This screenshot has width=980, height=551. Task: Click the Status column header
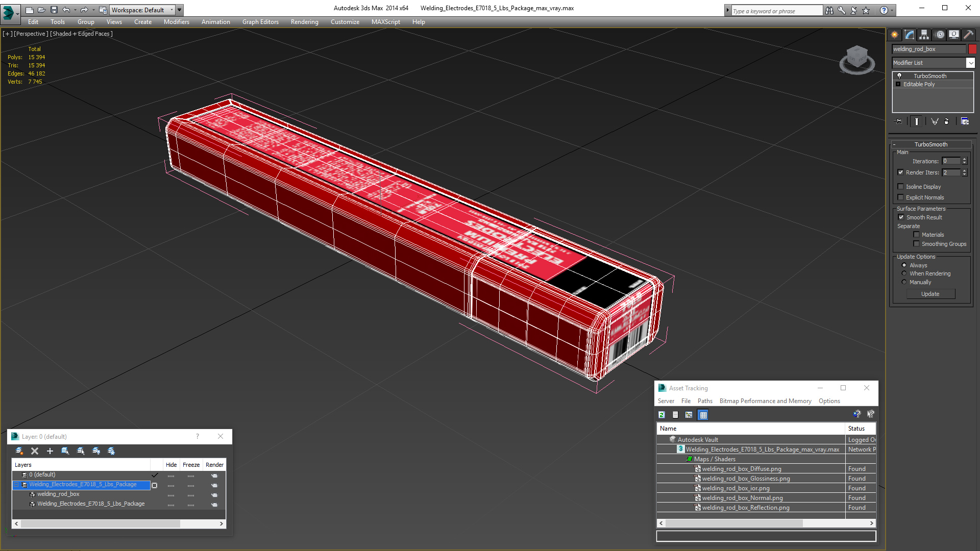(861, 429)
